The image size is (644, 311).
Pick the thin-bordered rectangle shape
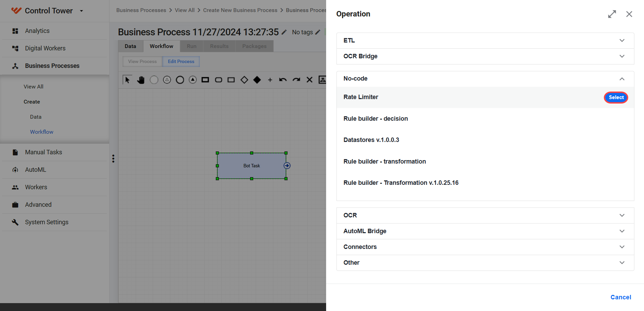[231, 80]
